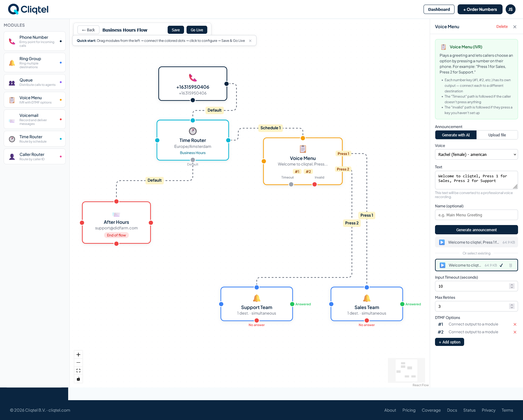
Task: Click the Name (optional) input field
Action: [x=476, y=214]
